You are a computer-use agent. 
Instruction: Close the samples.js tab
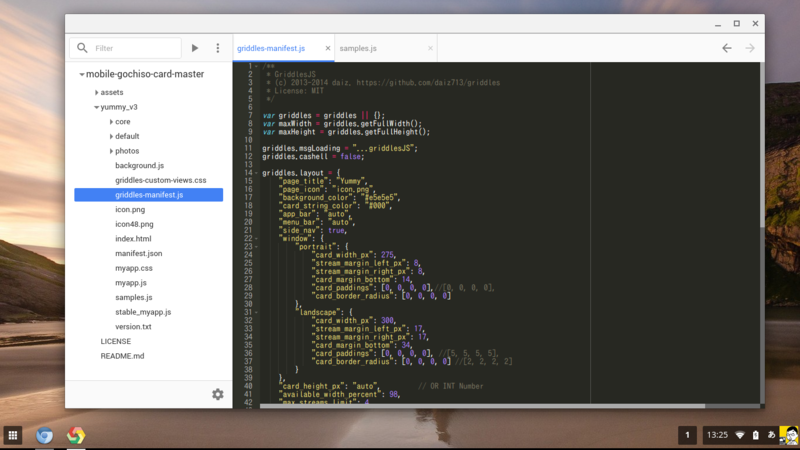pos(430,48)
